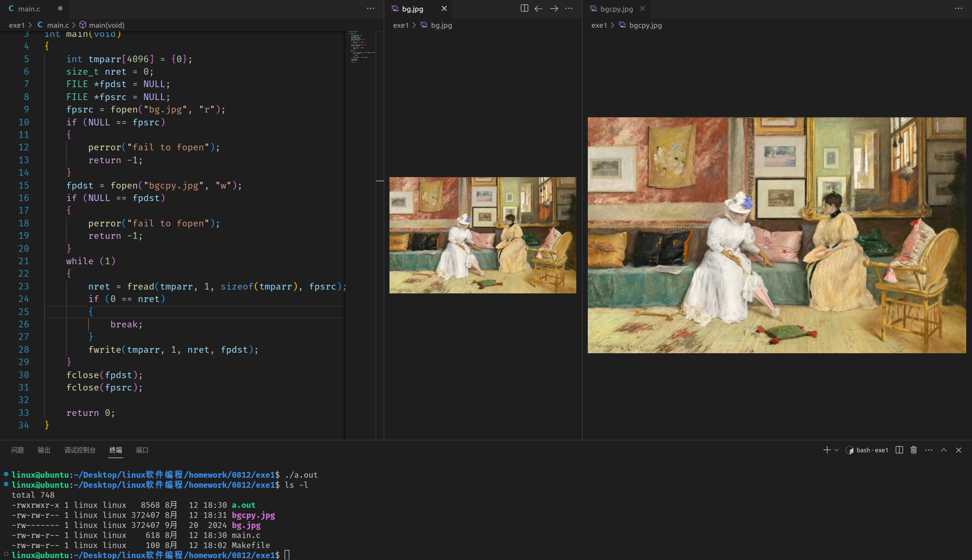Viewport: 972px width, 560px height.
Task: Open the 问题 (Problems) panel tab
Action: 18,450
